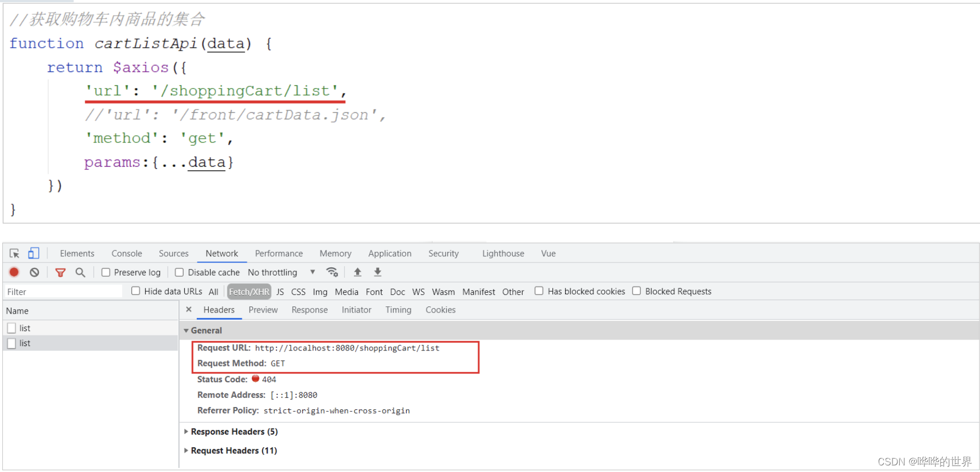The width and height of the screenshot is (980, 472).
Task: Select the Remote Address [::1]:8080 value
Action: coord(294,395)
